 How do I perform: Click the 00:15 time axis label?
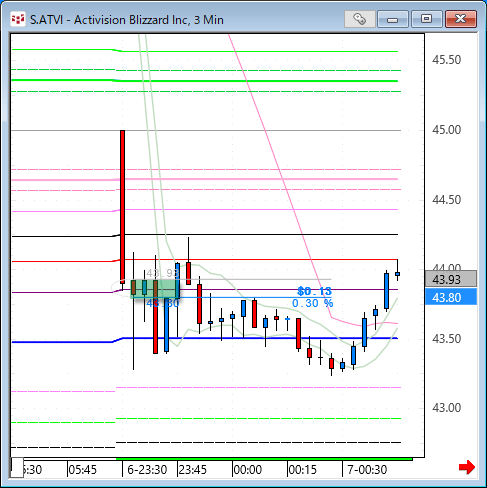[x=302, y=470]
